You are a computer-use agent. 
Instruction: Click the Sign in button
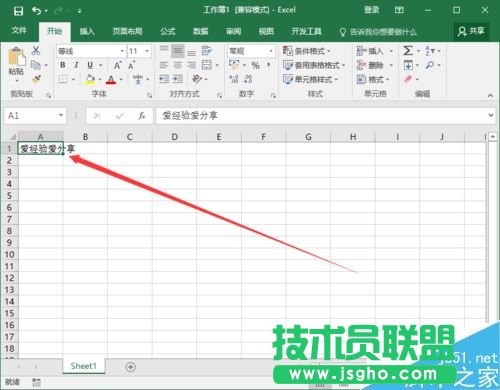[371, 10]
